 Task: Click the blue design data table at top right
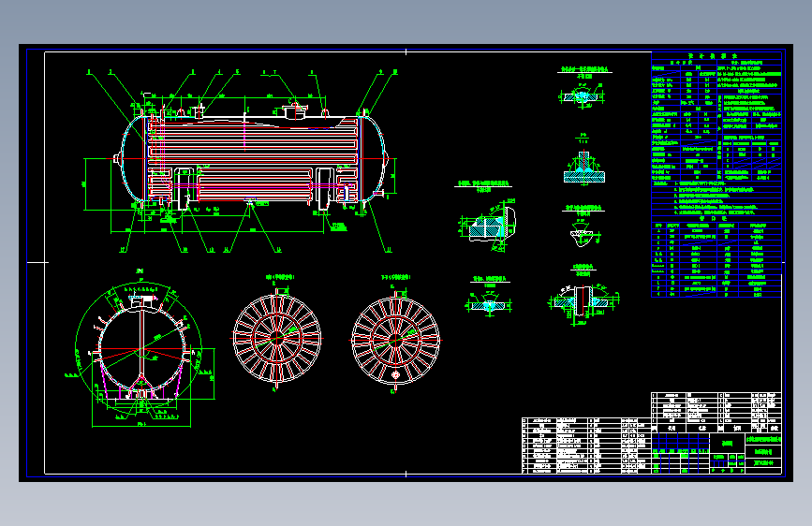click(716, 174)
